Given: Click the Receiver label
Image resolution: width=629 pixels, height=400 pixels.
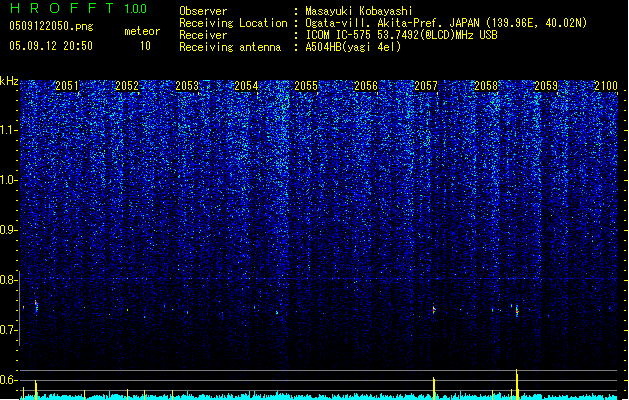Looking at the screenshot, I should [x=203, y=35].
